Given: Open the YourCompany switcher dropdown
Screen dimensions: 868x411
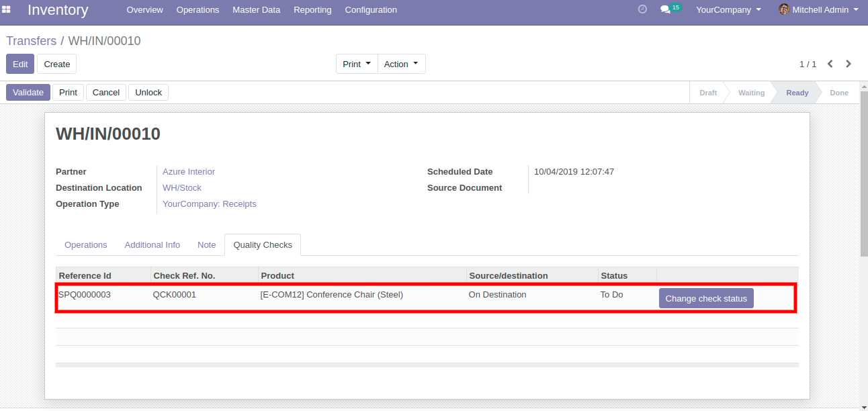Looking at the screenshot, I should pos(728,9).
